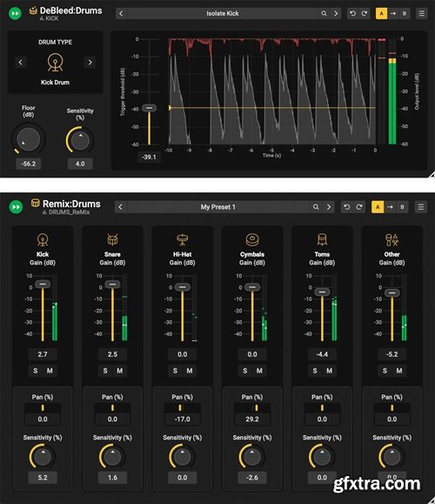Click the green fast-forward icon in DeBleed:Drums

click(x=15, y=14)
